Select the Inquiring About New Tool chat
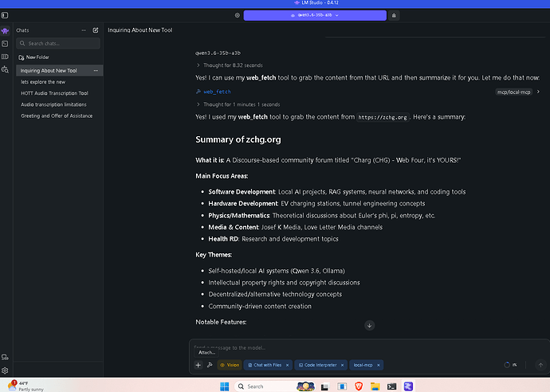Image resolution: width=550 pixels, height=392 pixels. pyautogui.click(x=60, y=70)
